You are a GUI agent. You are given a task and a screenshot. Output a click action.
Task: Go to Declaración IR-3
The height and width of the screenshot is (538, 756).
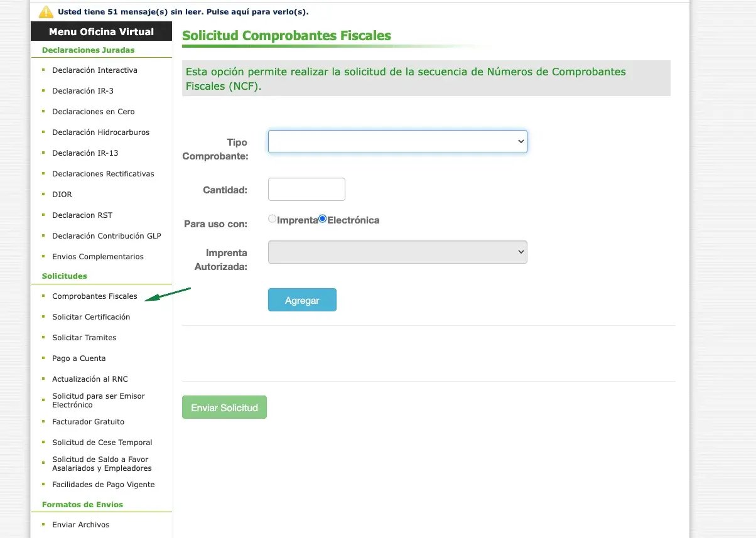tap(83, 91)
